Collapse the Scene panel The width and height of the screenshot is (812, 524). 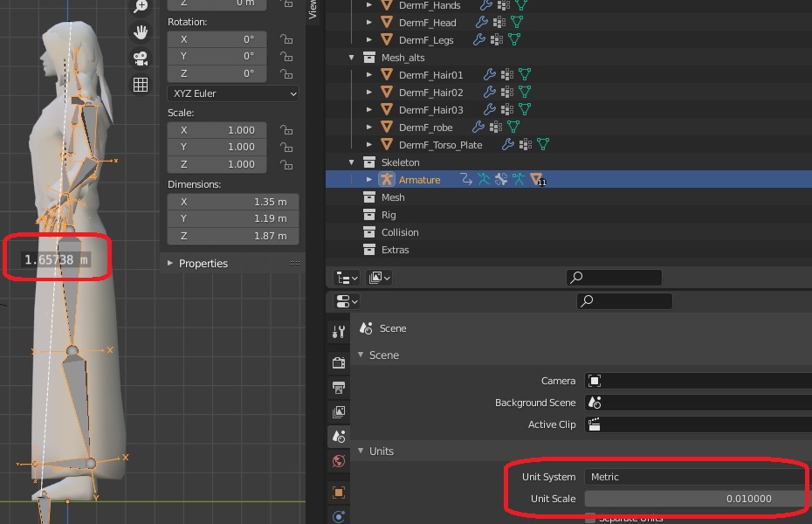(361, 355)
